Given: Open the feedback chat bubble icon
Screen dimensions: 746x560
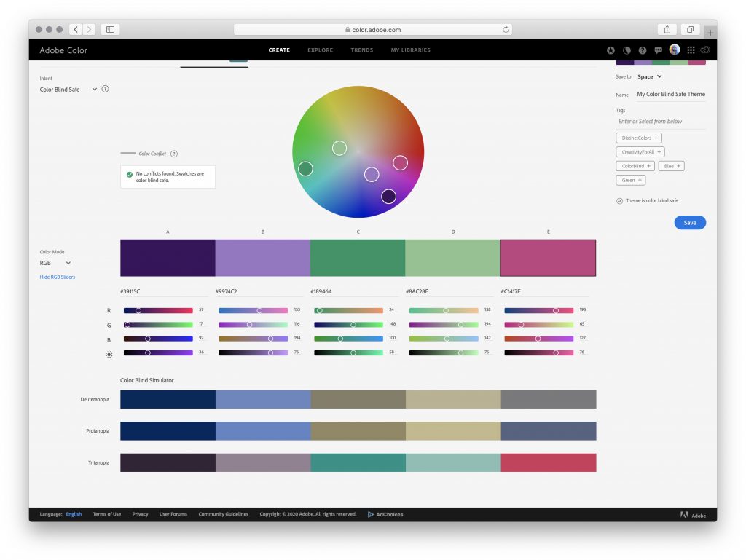Looking at the screenshot, I should click(x=659, y=50).
